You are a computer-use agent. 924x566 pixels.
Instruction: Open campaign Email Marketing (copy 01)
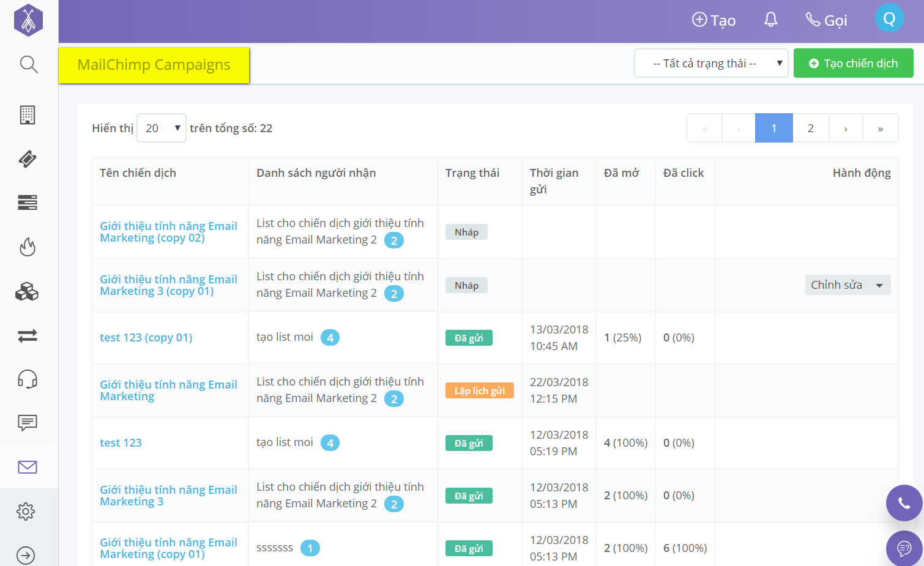click(168, 548)
